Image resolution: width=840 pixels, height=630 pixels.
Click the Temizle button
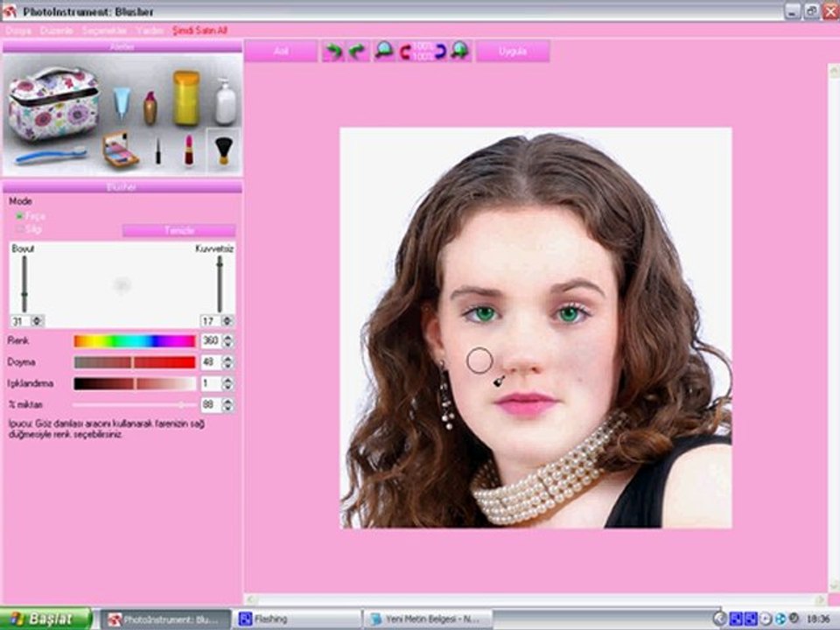(178, 231)
